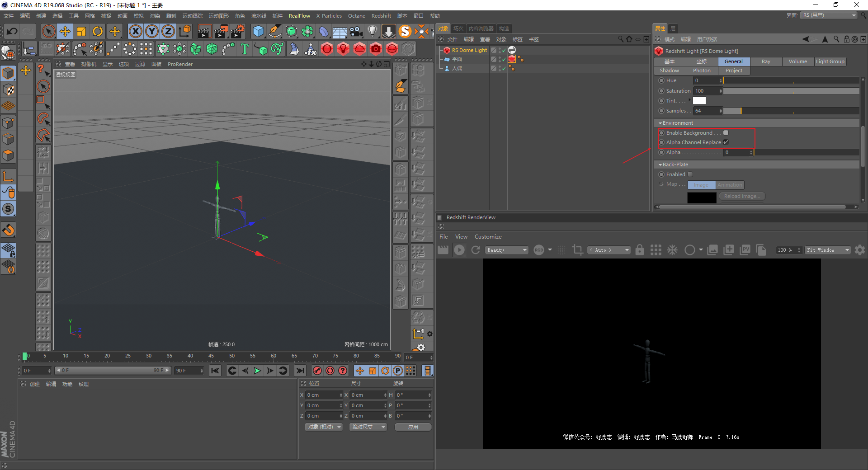Viewport: 868px width, 470px height.
Task: Play the timeline animation forward
Action: click(257, 371)
